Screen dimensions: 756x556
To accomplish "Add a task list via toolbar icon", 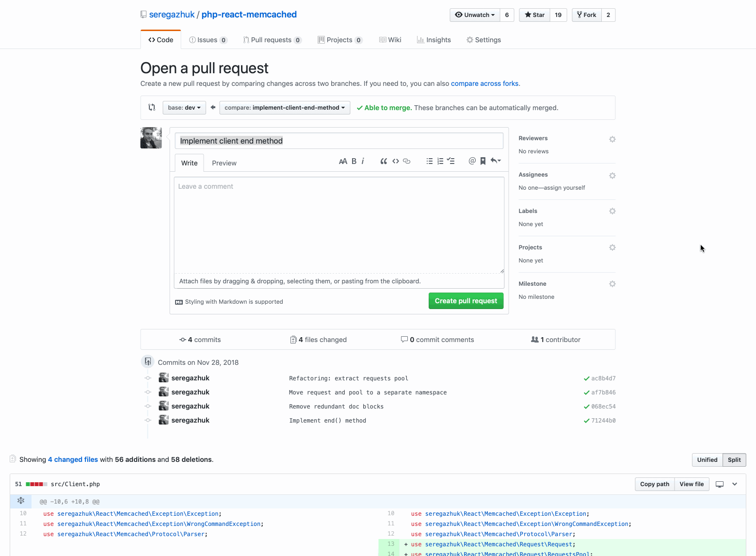I will click(451, 161).
